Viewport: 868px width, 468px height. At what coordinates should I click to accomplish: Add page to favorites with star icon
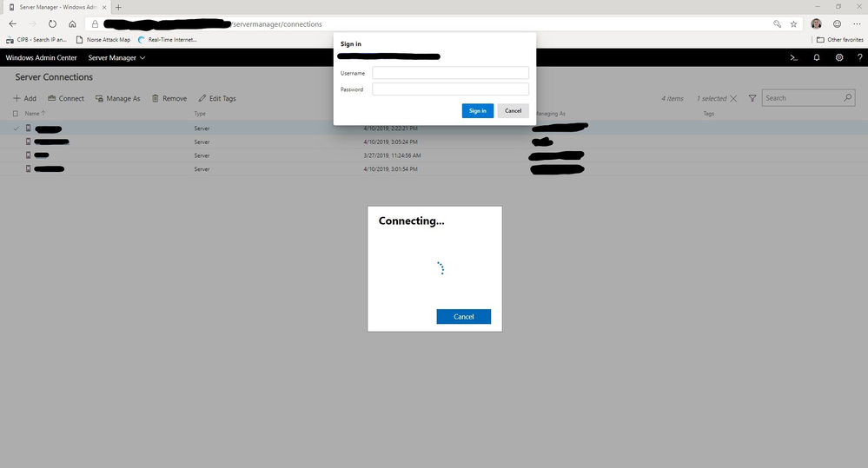(793, 23)
